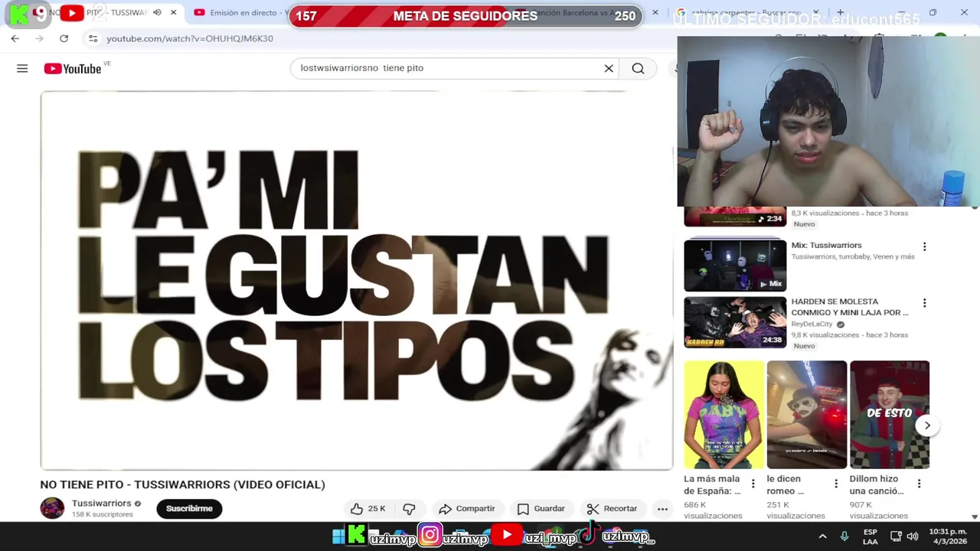Screen dimensions: 980x551
Task: Open the Mix: Tussiwarriors thumbnail
Action: (x=735, y=265)
